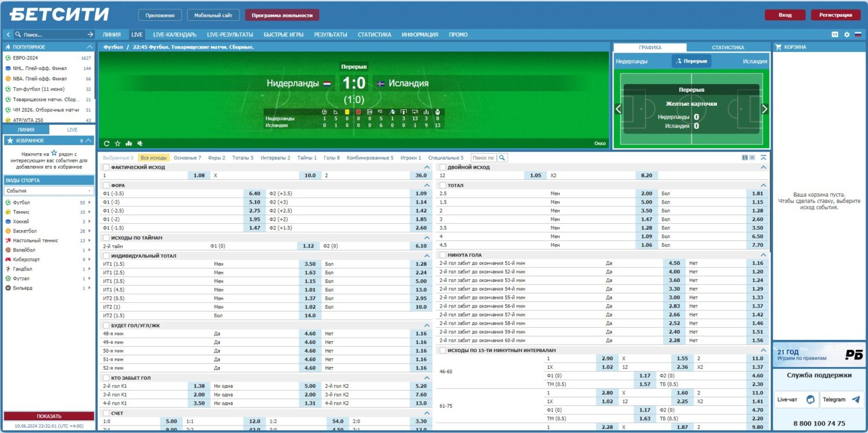868x433 pixels.
Task: Click the Вход login button
Action: click(x=785, y=15)
